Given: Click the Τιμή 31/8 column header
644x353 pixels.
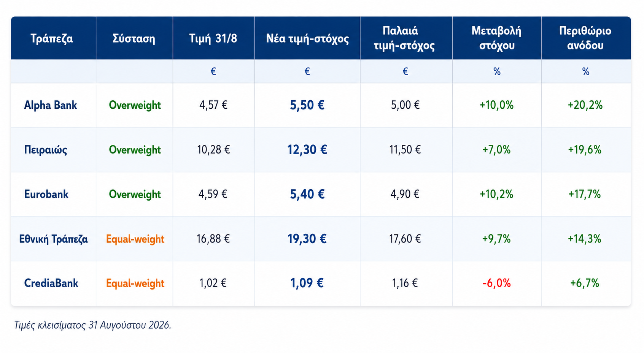Looking at the screenshot, I should tap(213, 38).
